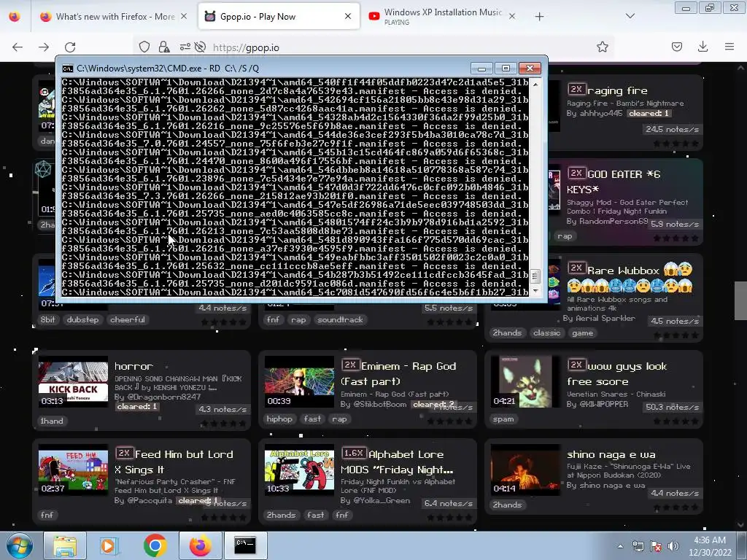Screen dimensions: 747x560
Task: Open Windows Explorer from the taskbar
Action: 65,545
